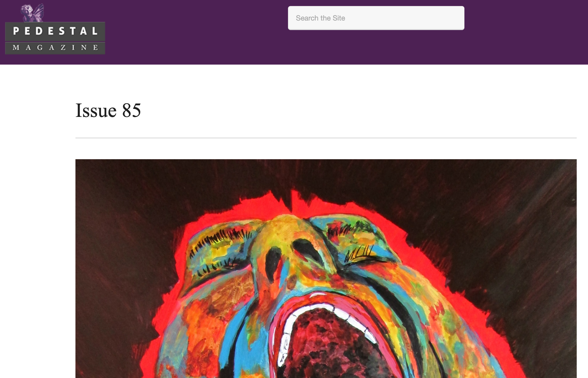The image size is (588, 378).
Task: Open the Issue 85 cover artwork
Action: click(x=326, y=269)
